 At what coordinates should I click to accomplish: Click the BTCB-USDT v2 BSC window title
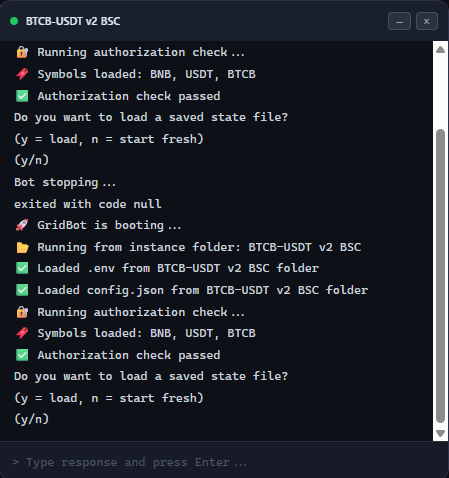click(73, 21)
